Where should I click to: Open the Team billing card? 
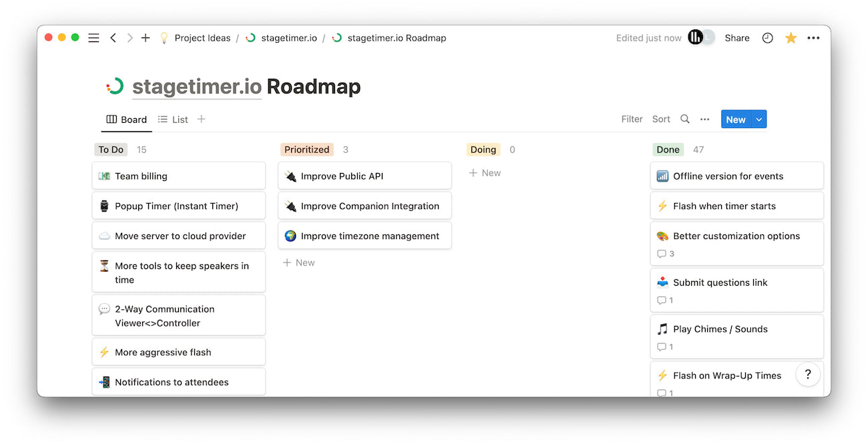(178, 175)
